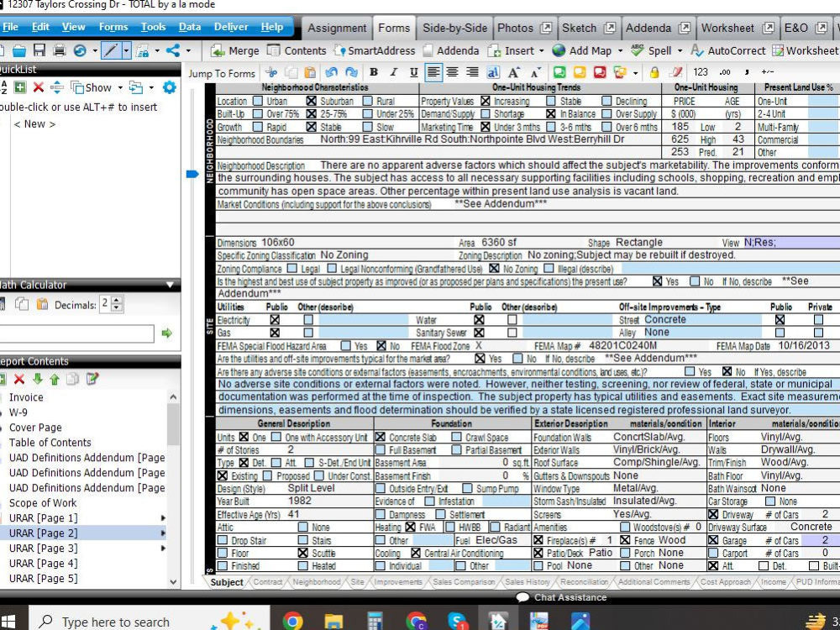Open Chrome from the Windows taskbar
Screen dimensions: 840x630
click(x=292, y=621)
